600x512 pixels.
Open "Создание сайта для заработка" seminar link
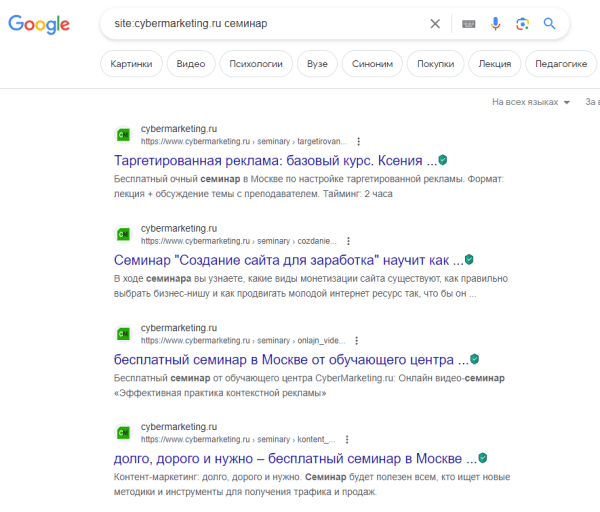(x=288, y=260)
